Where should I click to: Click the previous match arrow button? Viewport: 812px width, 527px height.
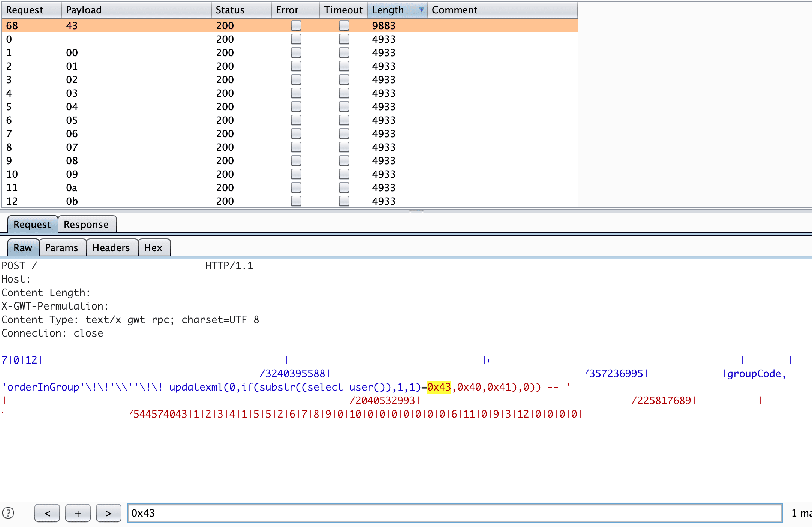[x=47, y=513]
